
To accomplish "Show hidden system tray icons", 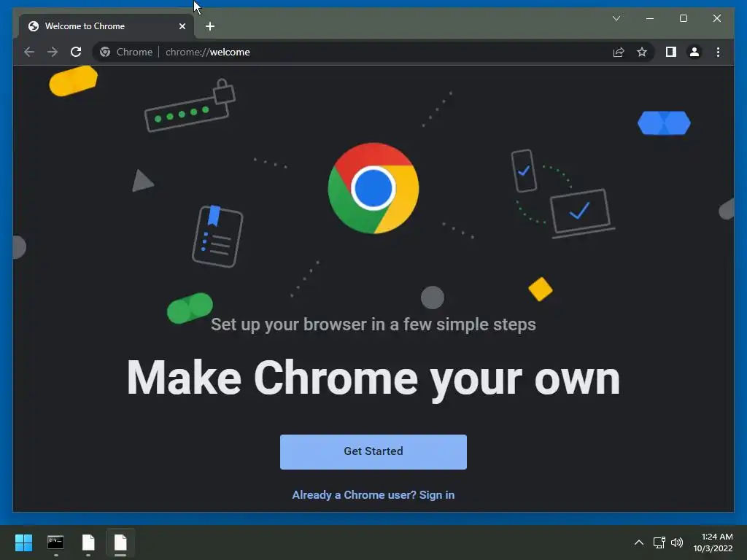I will [639, 542].
